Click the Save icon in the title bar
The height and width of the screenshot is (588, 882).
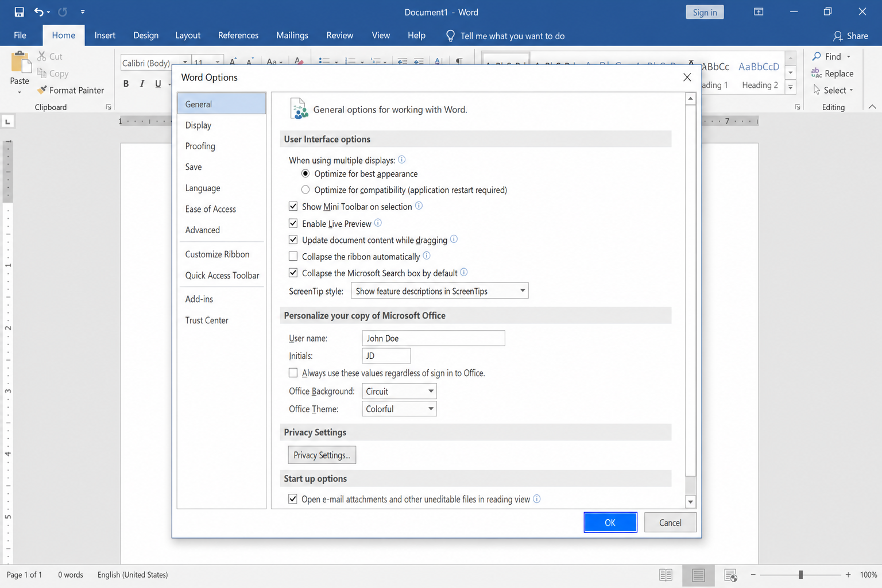pos(20,12)
